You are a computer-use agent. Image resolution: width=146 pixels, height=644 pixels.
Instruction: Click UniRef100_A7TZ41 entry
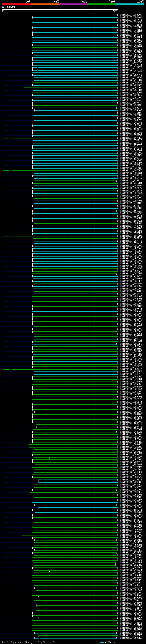click(x=131, y=70)
